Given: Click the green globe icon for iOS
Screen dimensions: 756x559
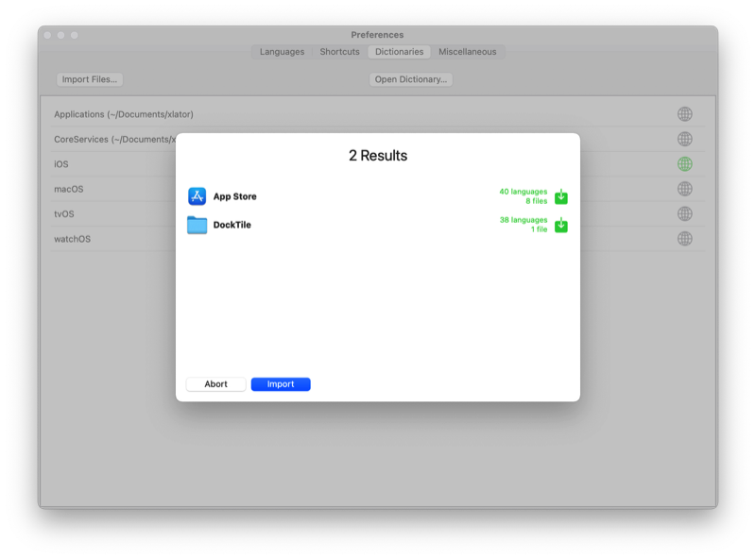Looking at the screenshot, I should (x=685, y=164).
